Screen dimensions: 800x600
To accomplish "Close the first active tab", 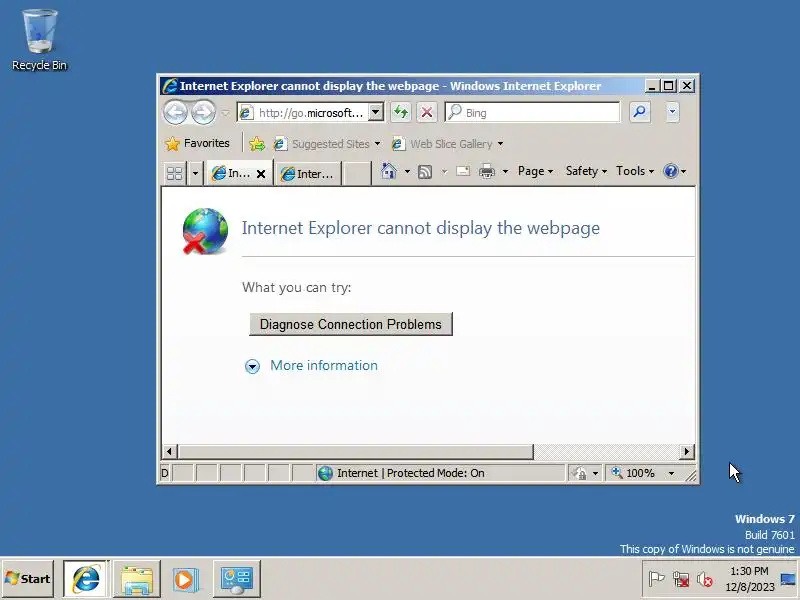I will tap(261, 174).
